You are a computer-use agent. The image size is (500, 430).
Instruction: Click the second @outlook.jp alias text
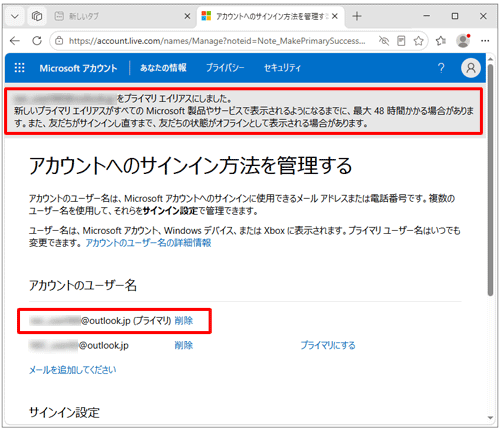(x=79, y=345)
